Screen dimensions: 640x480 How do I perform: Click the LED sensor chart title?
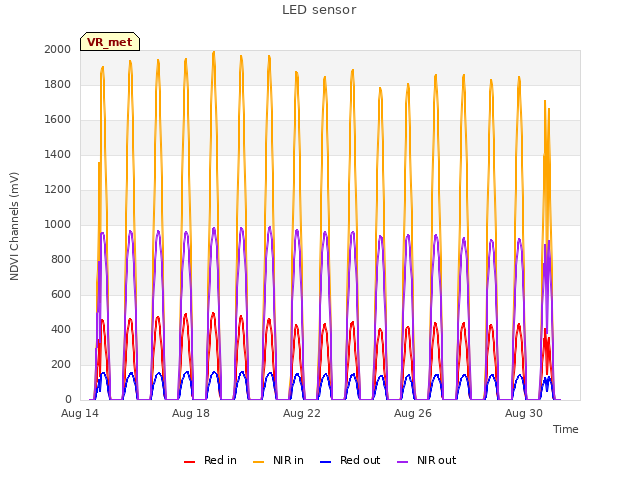click(319, 10)
